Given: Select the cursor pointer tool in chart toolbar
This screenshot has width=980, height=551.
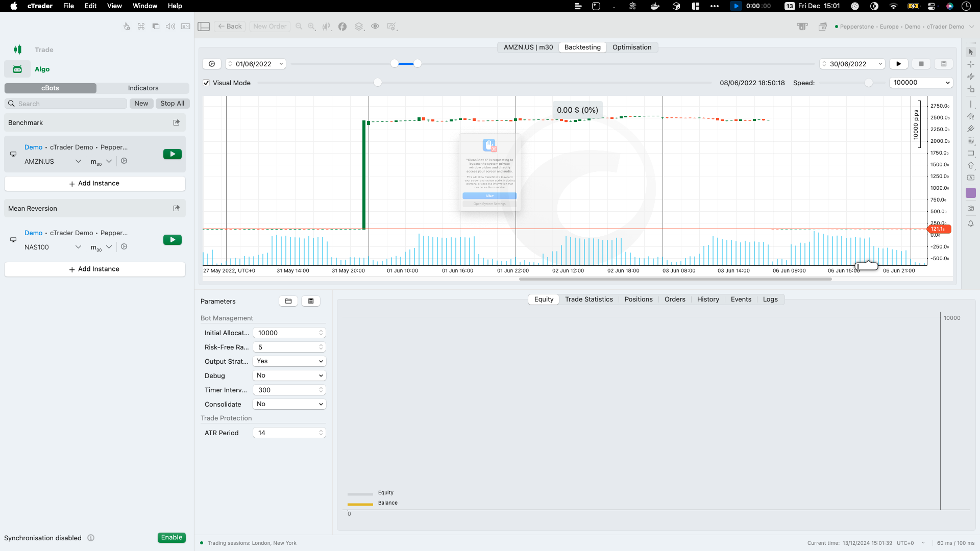Looking at the screenshot, I should pos(971,52).
